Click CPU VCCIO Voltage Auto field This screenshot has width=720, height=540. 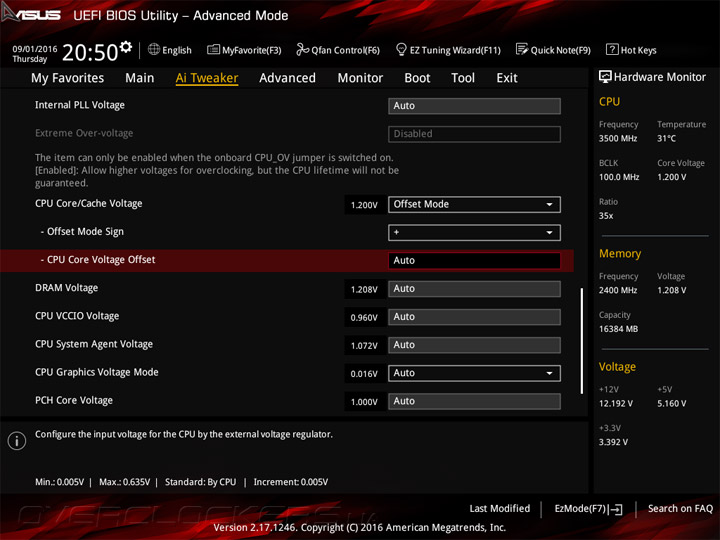point(474,317)
